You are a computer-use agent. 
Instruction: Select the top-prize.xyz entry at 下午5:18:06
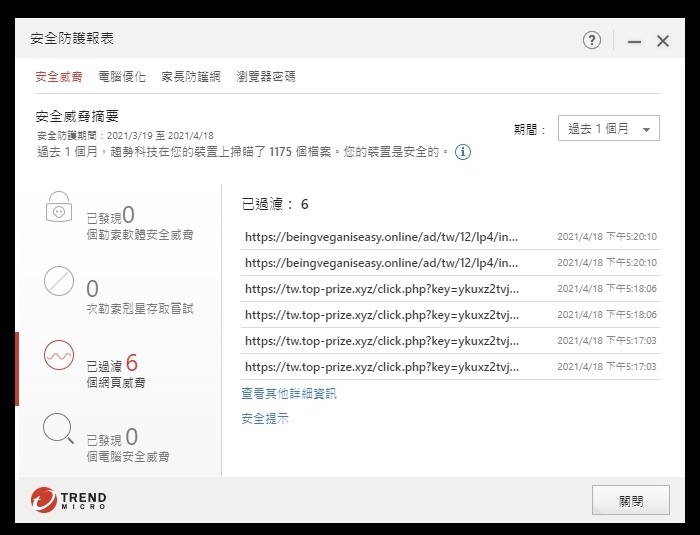381,289
